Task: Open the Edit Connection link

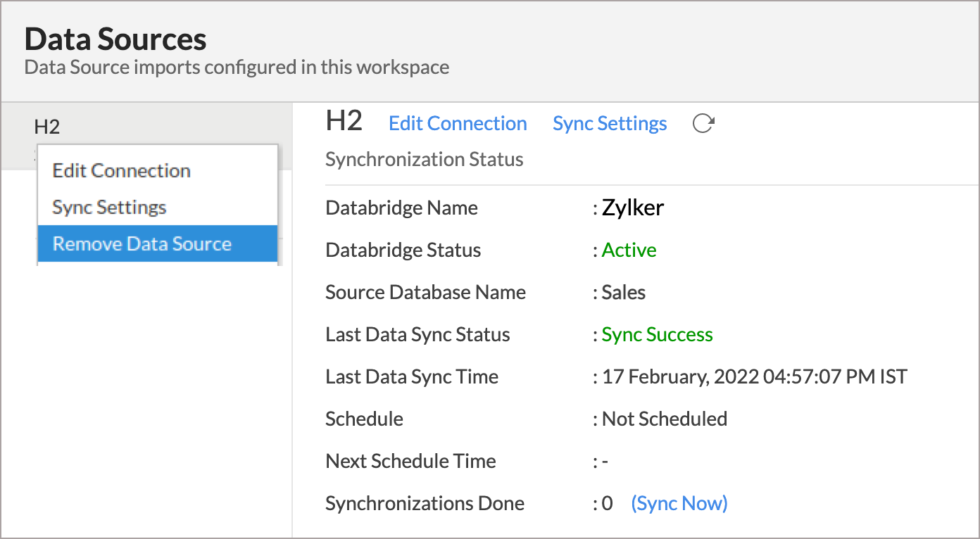Action: 458,123
